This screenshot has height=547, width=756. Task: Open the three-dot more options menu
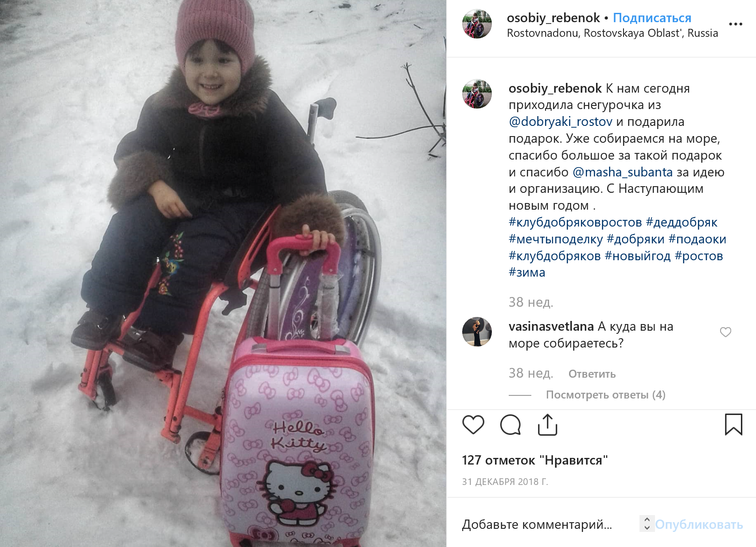[736, 24]
